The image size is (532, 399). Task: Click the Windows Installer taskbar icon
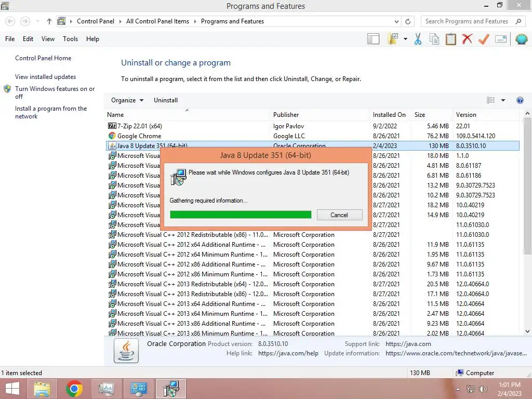[x=171, y=389]
